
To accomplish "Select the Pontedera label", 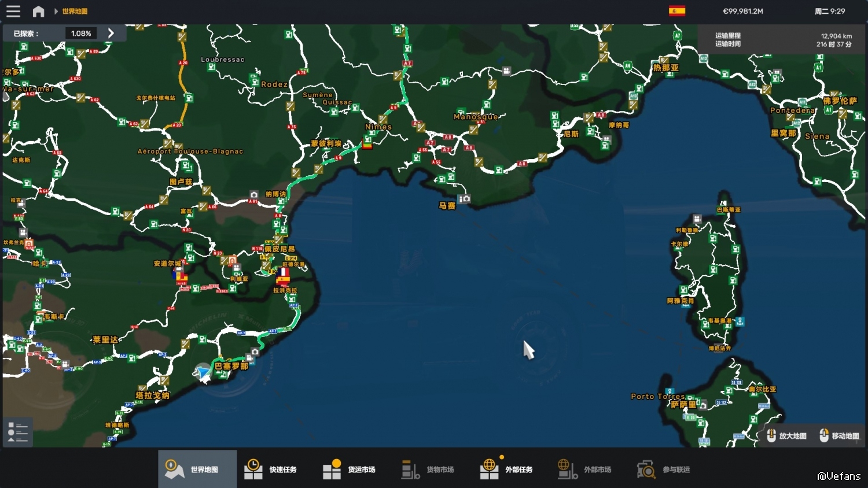I will pyautogui.click(x=792, y=110).
